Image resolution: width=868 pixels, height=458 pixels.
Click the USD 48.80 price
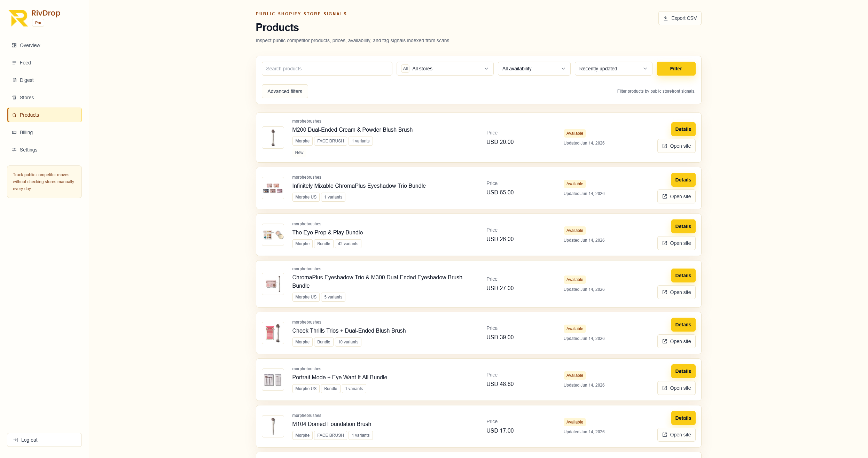click(500, 384)
